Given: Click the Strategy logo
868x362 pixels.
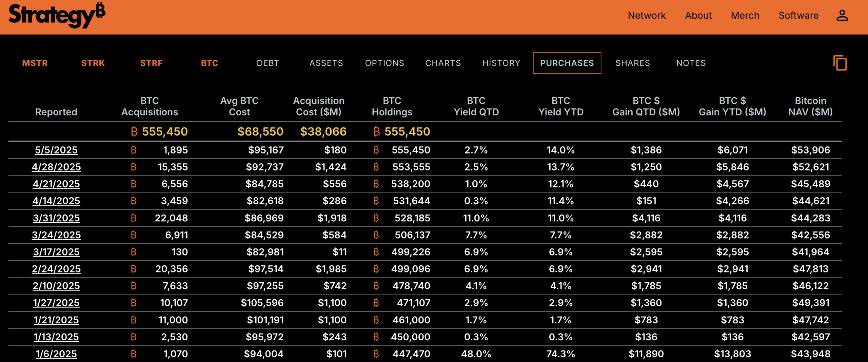Looking at the screenshot, I should tap(57, 16).
